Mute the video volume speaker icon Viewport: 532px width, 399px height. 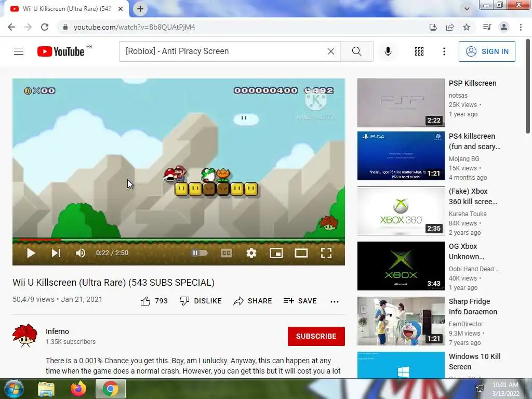point(81,253)
